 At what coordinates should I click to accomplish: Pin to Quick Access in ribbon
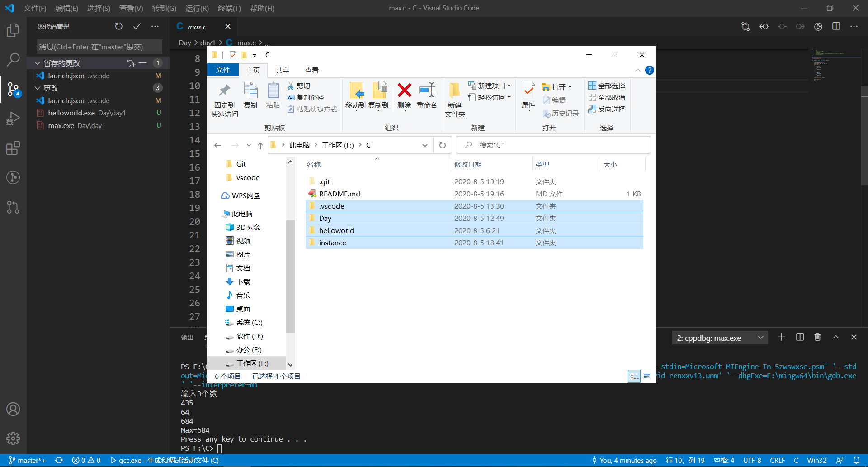pos(225,100)
